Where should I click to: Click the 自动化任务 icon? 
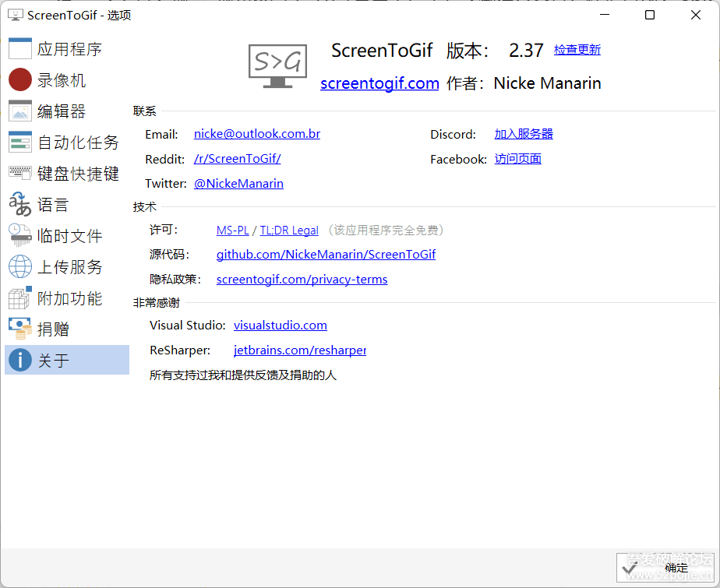pyautogui.click(x=20, y=142)
